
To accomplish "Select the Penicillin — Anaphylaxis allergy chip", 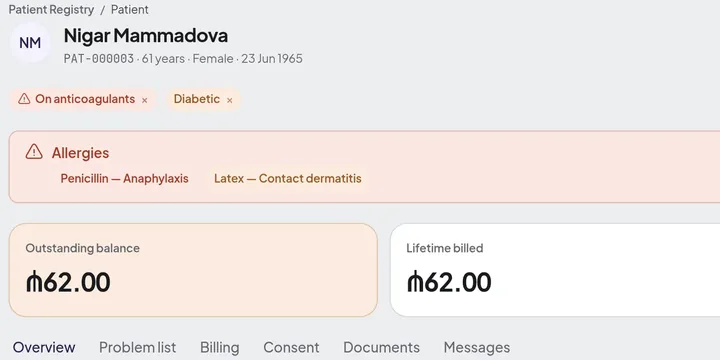I will pyautogui.click(x=124, y=179).
